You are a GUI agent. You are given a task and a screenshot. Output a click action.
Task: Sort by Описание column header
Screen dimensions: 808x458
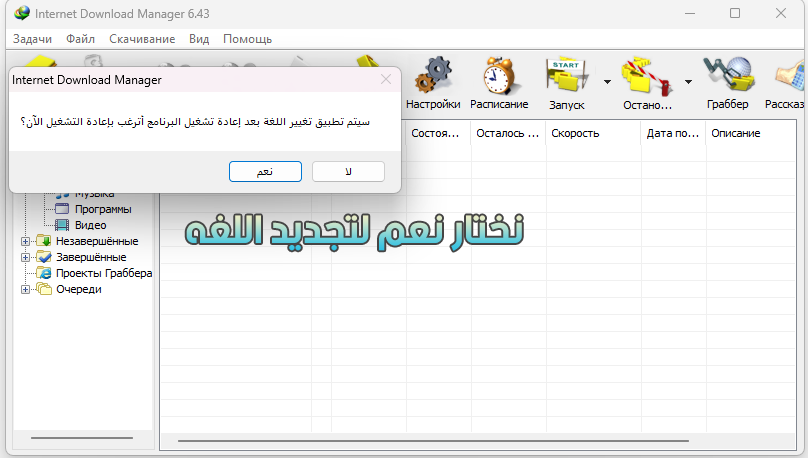coord(751,133)
